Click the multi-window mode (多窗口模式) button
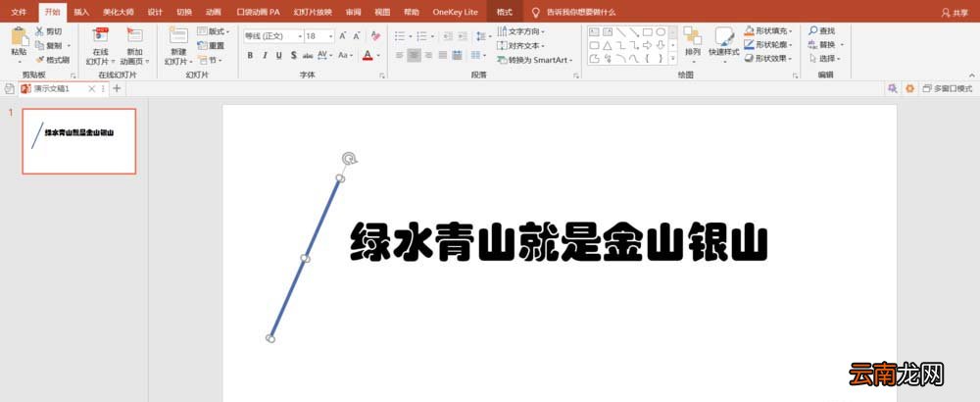 (948, 89)
